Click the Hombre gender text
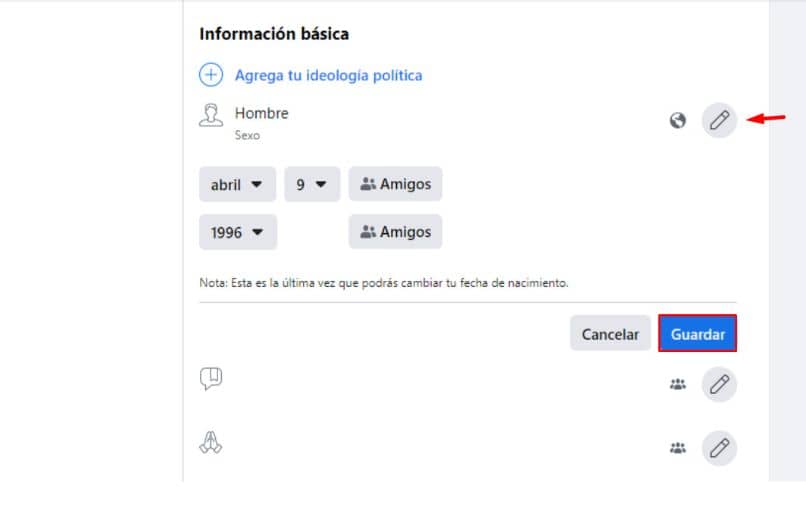 [x=261, y=113]
